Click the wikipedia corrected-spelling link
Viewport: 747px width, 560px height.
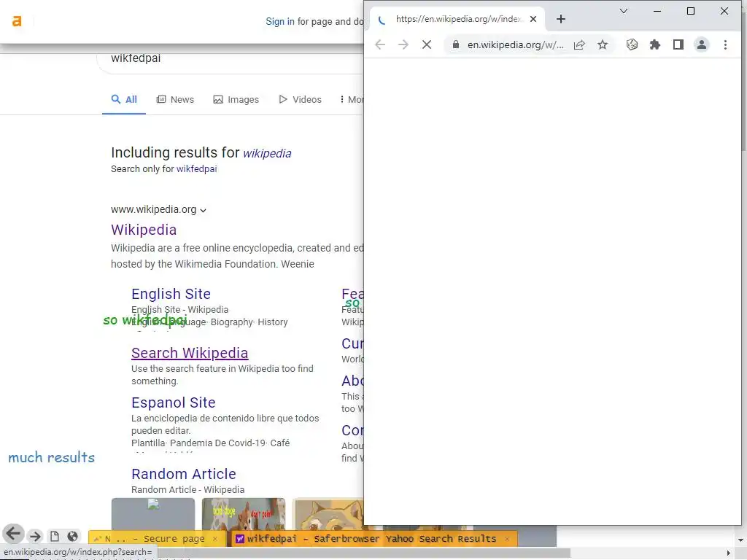coord(267,153)
